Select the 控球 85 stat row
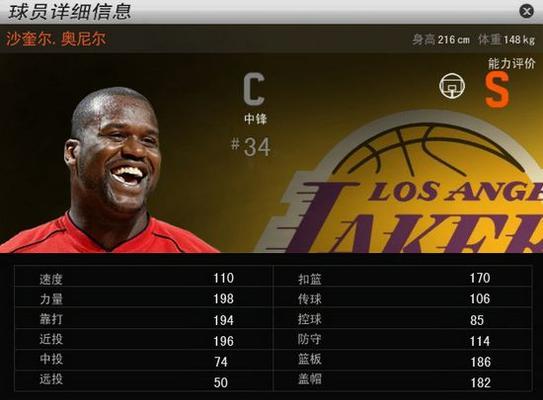The height and width of the screenshot is (400, 543). click(402, 318)
